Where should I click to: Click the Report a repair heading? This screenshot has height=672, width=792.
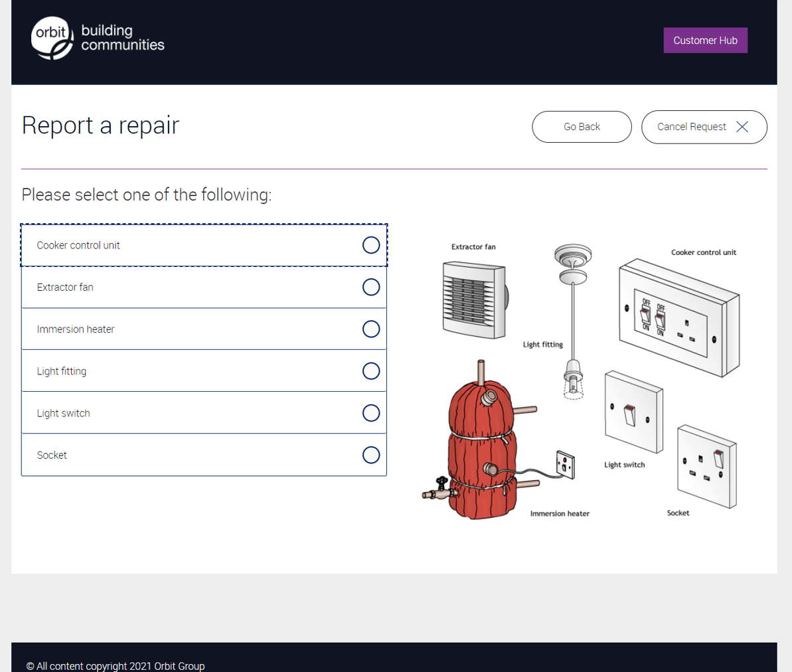tap(100, 125)
